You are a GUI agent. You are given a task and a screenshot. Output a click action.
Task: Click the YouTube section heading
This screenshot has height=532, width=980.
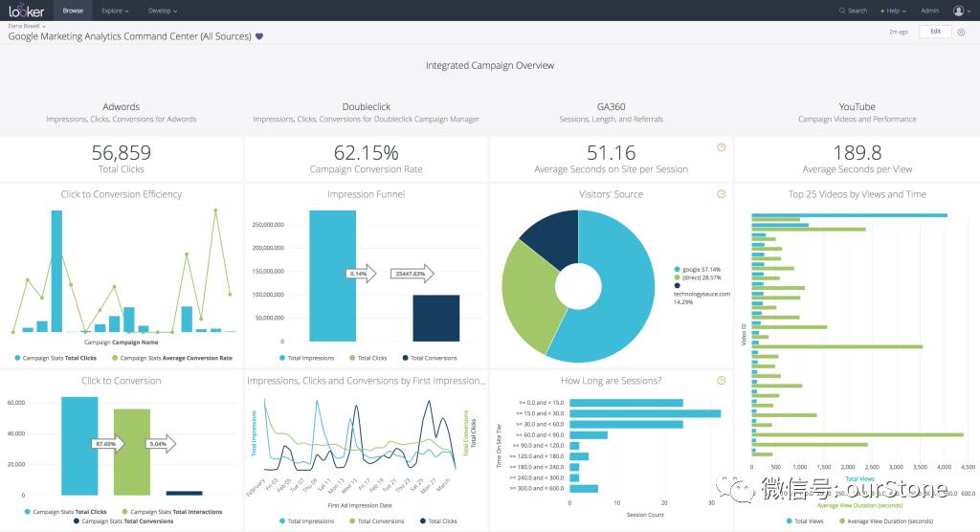click(x=857, y=107)
